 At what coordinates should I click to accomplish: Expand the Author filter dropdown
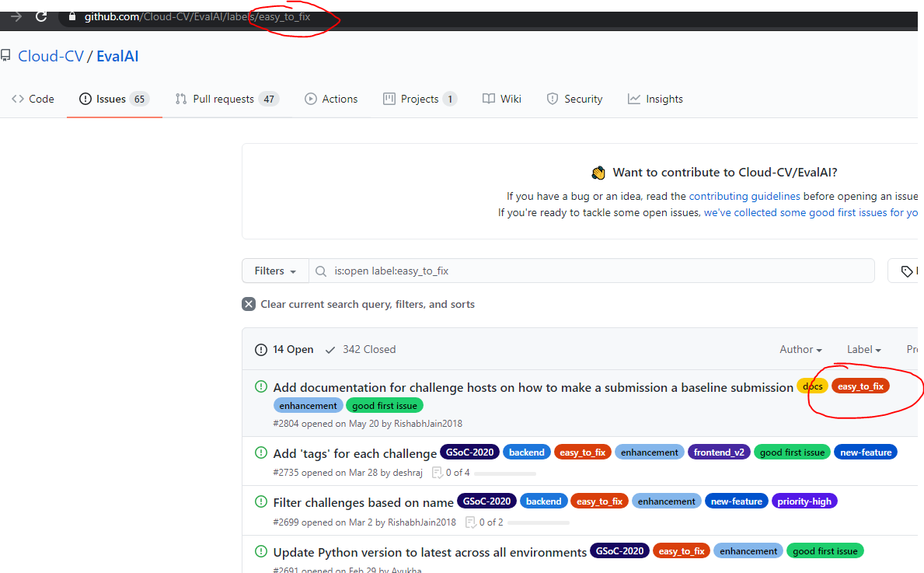tap(801, 350)
